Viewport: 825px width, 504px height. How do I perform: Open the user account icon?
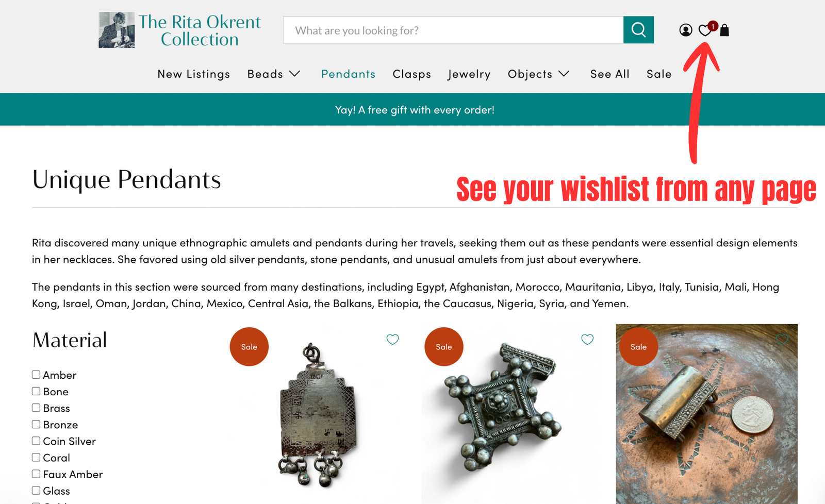pos(685,30)
